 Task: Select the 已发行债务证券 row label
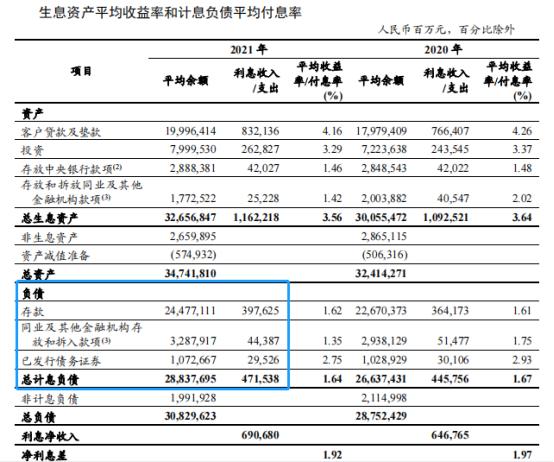[x=61, y=361]
